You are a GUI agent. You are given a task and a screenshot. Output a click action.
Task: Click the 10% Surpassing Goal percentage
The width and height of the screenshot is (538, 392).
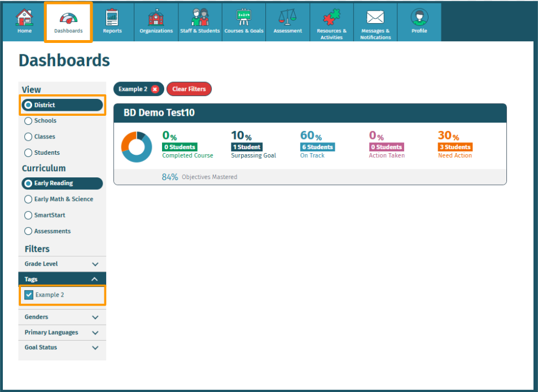(241, 136)
